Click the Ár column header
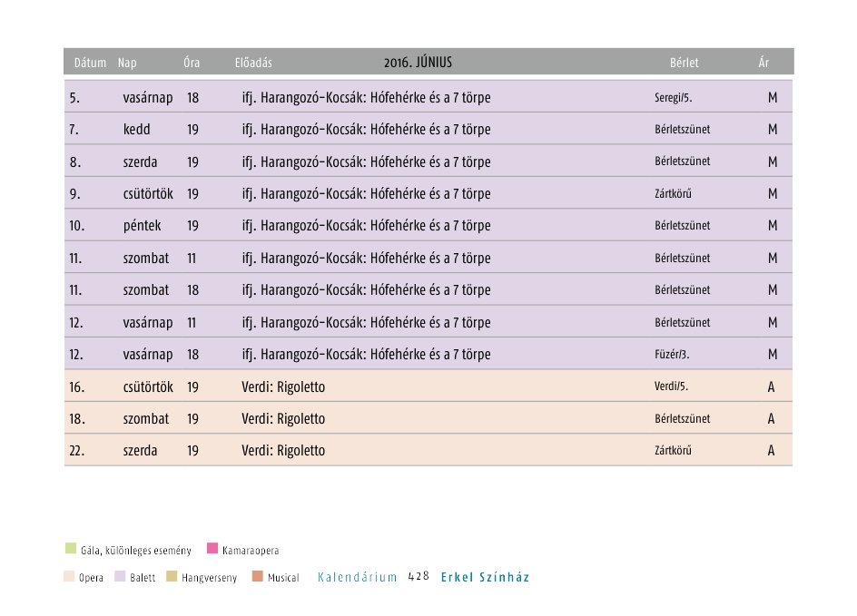This screenshot has width=857, height=616. coord(764,64)
